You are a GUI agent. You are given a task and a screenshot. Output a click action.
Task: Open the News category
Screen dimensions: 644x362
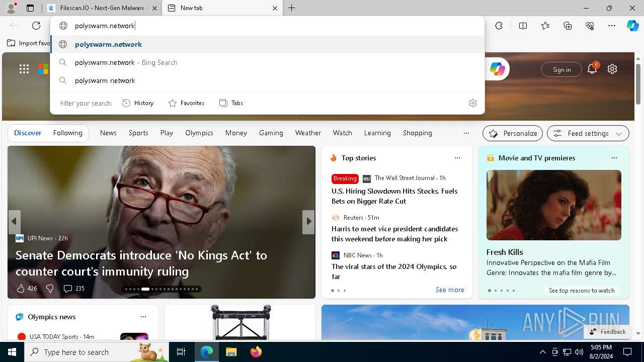coord(108,133)
